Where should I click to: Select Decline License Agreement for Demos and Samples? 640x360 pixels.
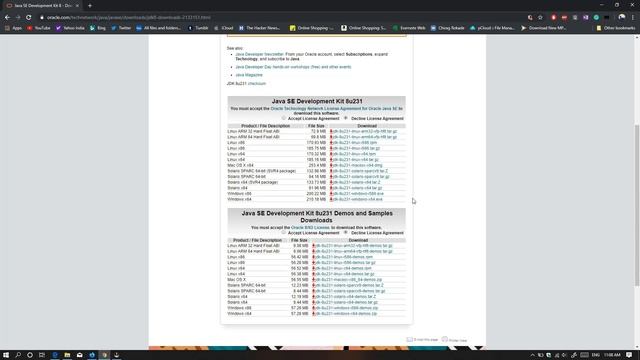pos(346,232)
